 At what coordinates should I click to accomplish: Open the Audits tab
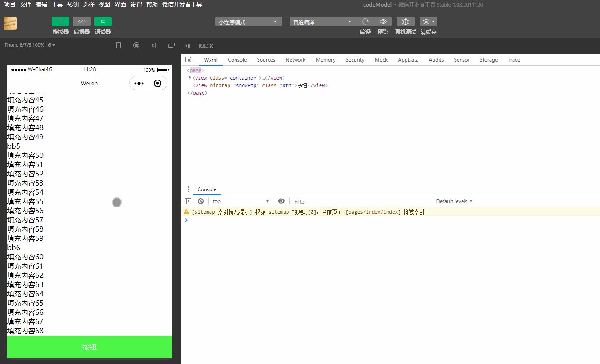pyautogui.click(x=436, y=60)
